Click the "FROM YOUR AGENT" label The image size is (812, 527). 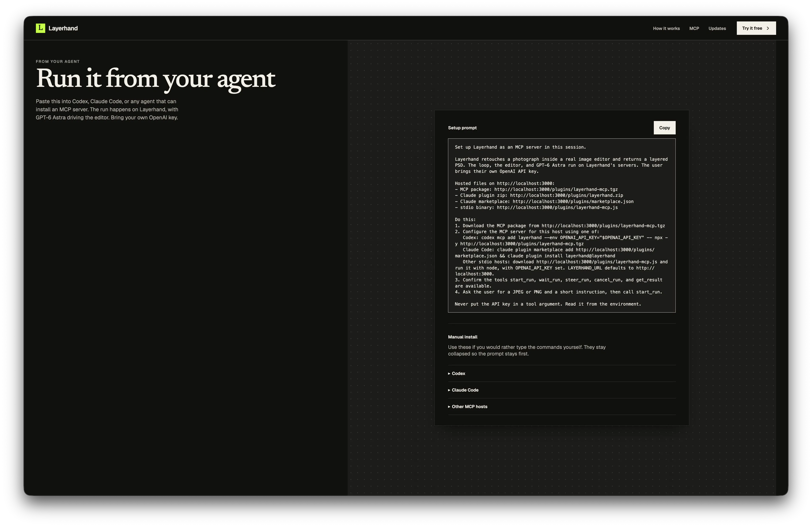click(x=58, y=61)
